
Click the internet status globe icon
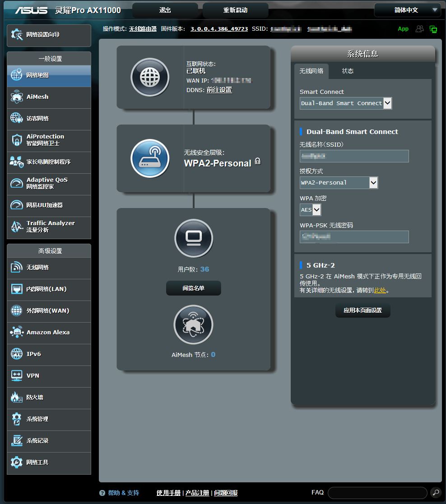click(x=150, y=77)
